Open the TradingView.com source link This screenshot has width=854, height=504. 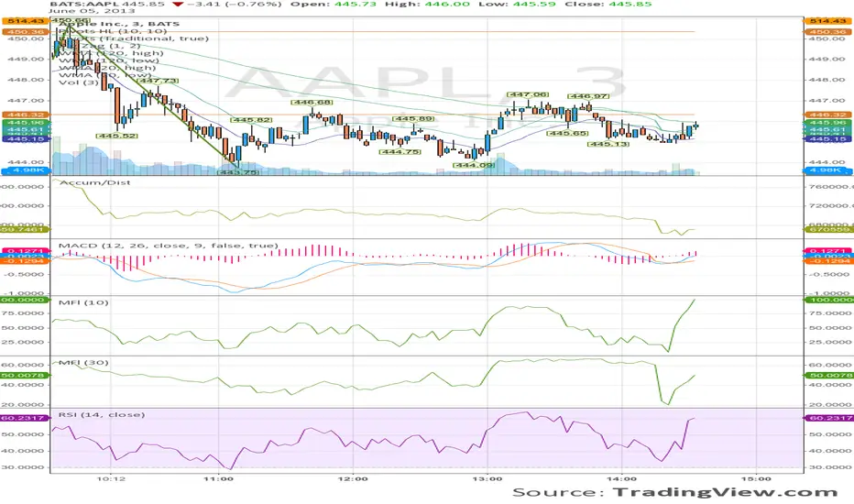pos(725,492)
